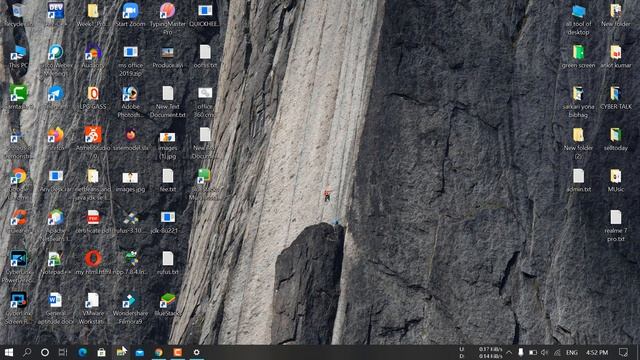The width and height of the screenshot is (640, 360).
Task: Open Mail app from taskbar
Action: coord(140,352)
